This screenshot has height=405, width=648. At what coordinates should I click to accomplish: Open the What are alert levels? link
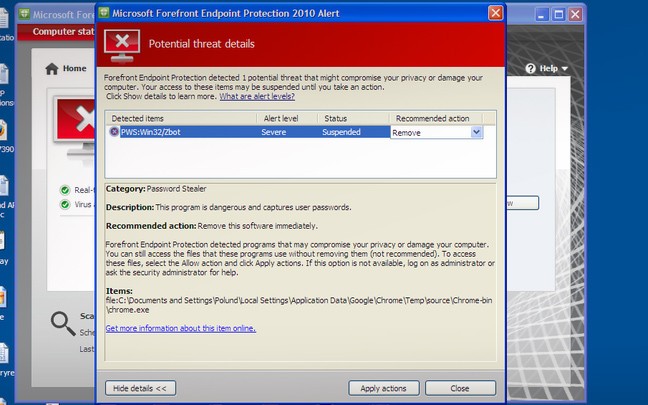point(257,97)
